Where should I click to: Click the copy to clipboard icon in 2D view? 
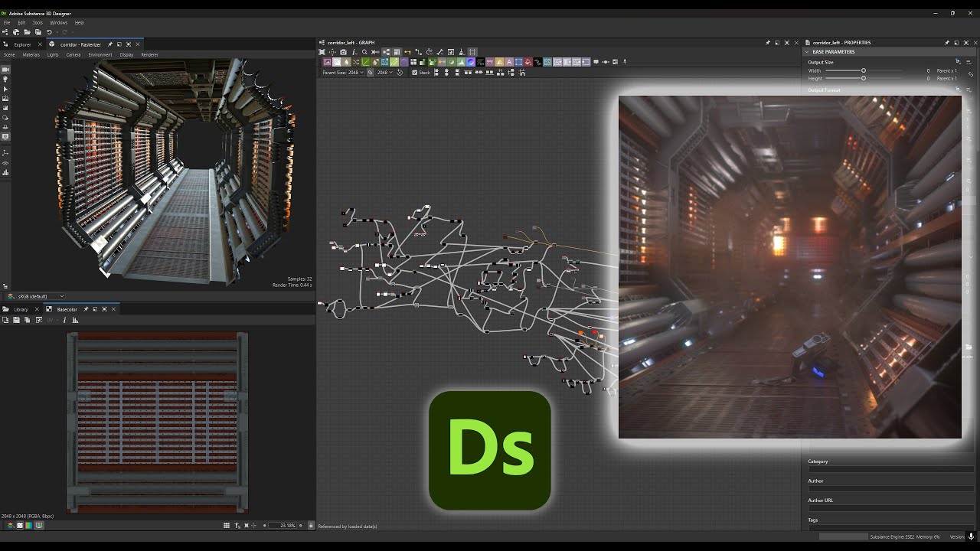click(x=28, y=320)
